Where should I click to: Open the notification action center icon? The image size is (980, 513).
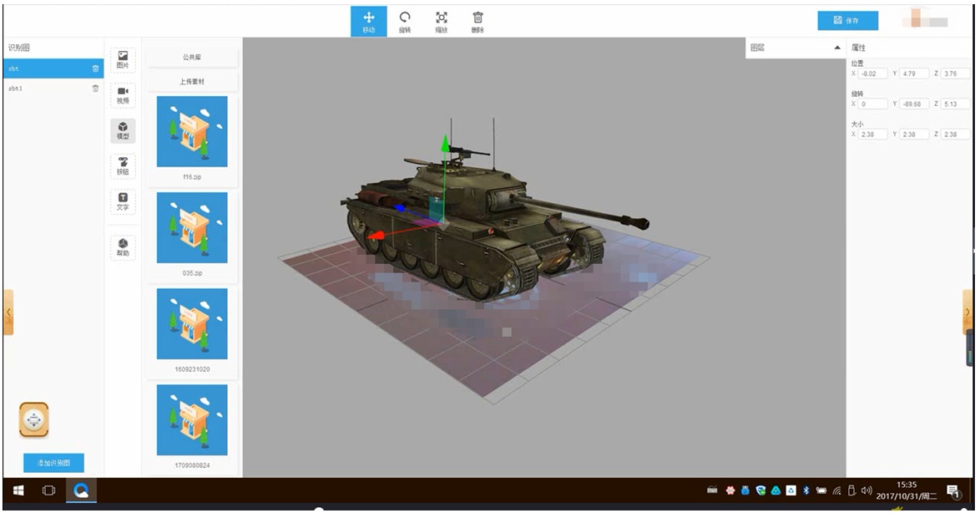click(x=952, y=491)
